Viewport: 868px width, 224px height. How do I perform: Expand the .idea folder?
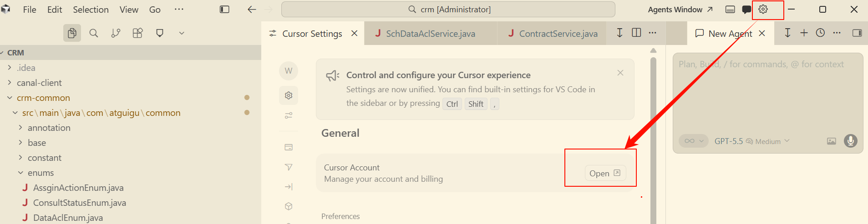click(131, 68)
